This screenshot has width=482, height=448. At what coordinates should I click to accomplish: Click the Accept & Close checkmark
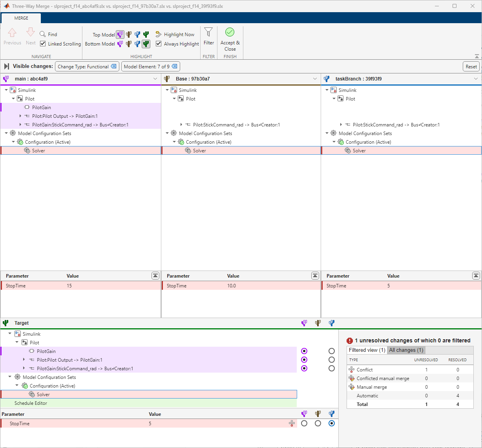coord(230,33)
